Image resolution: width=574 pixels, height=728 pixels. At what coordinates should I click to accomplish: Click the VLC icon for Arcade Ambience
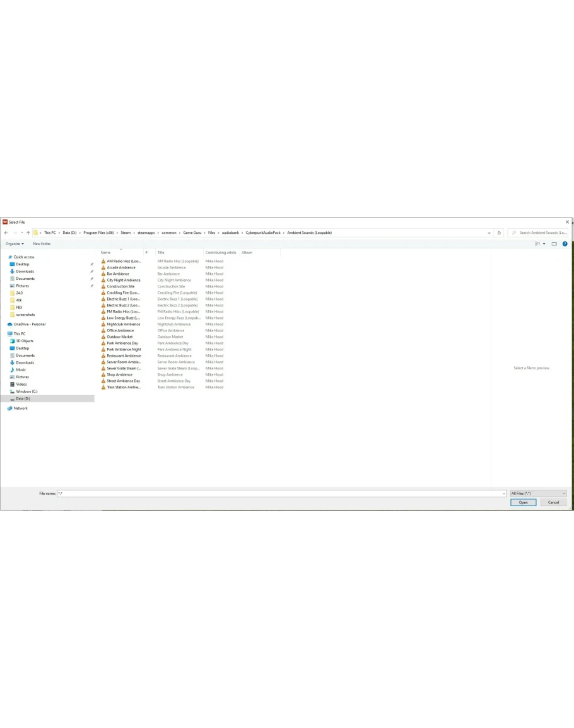(x=103, y=267)
